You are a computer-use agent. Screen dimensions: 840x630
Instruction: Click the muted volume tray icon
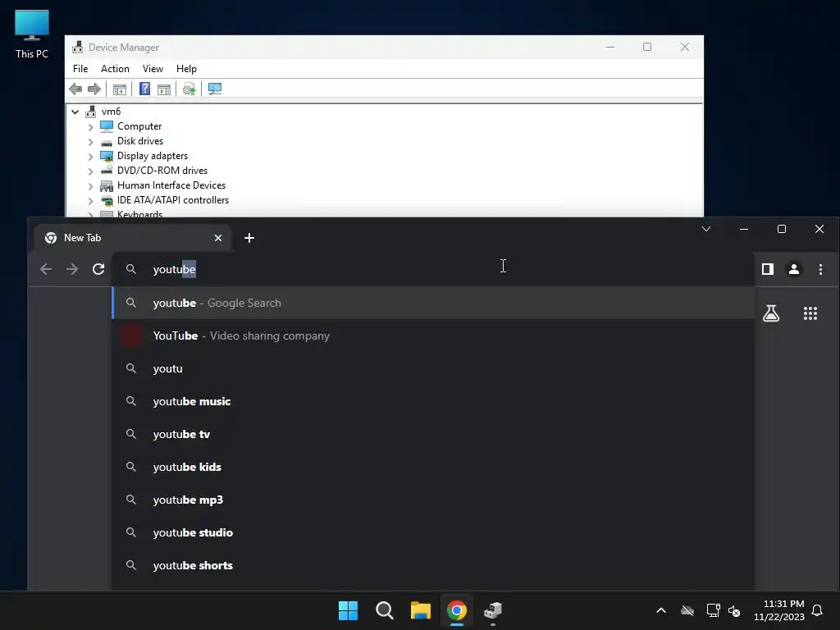[734, 610]
